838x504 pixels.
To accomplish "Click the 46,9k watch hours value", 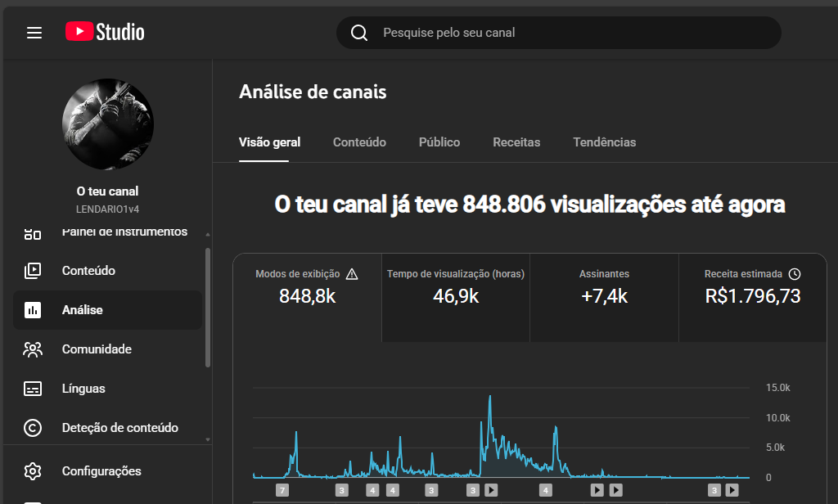I will coord(456,296).
